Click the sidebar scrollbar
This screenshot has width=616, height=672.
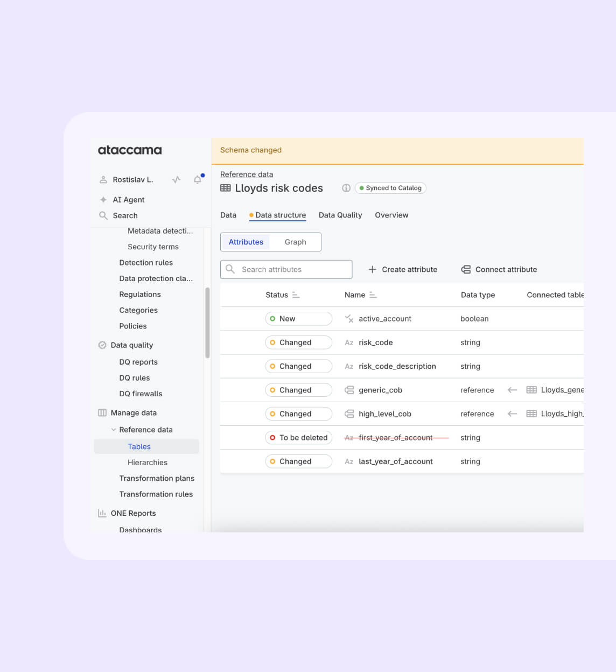click(x=207, y=323)
